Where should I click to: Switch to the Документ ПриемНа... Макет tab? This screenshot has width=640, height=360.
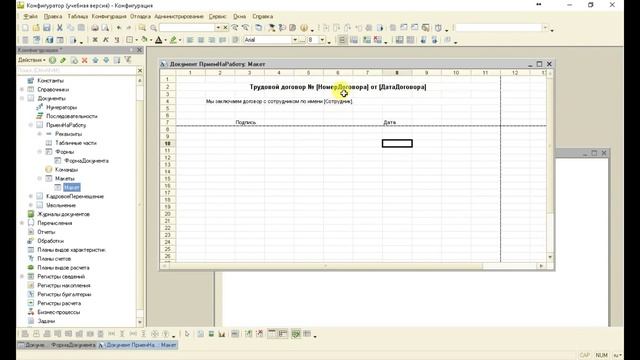pyautogui.click(x=138, y=345)
